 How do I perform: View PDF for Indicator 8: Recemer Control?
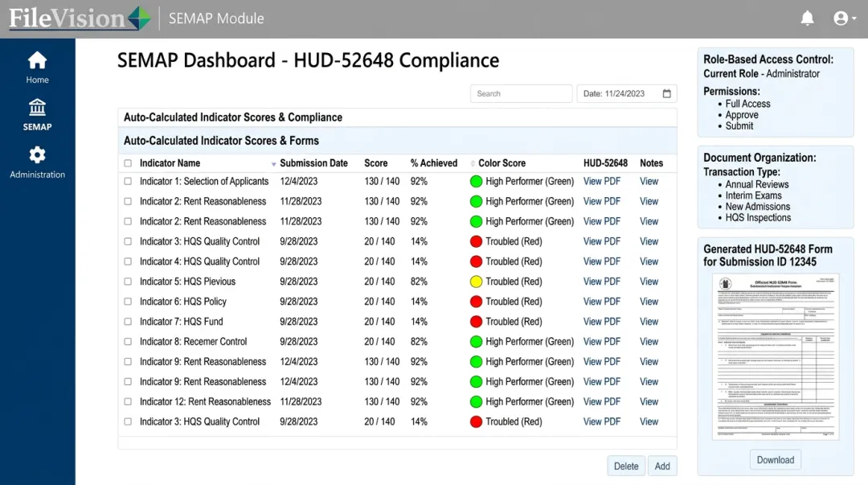click(x=602, y=342)
